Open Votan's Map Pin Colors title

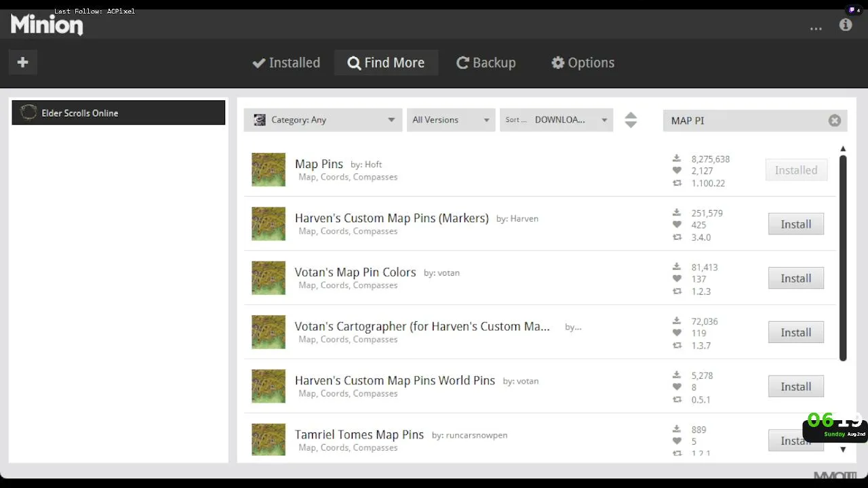(x=355, y=272)
